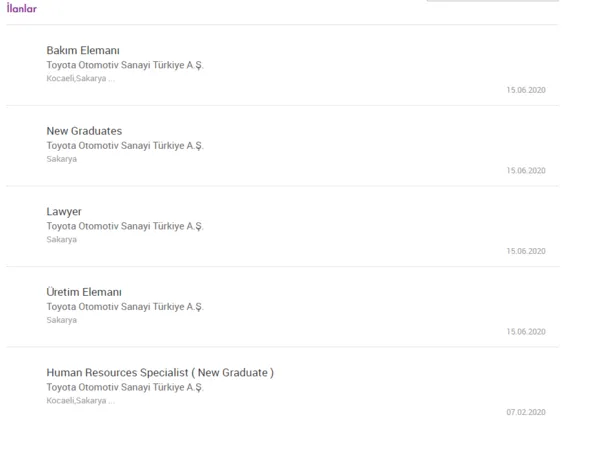The image size is (616, 453).
Task: Click Sakarya location under Üretim Elemanı
Action: coord(62,320)
